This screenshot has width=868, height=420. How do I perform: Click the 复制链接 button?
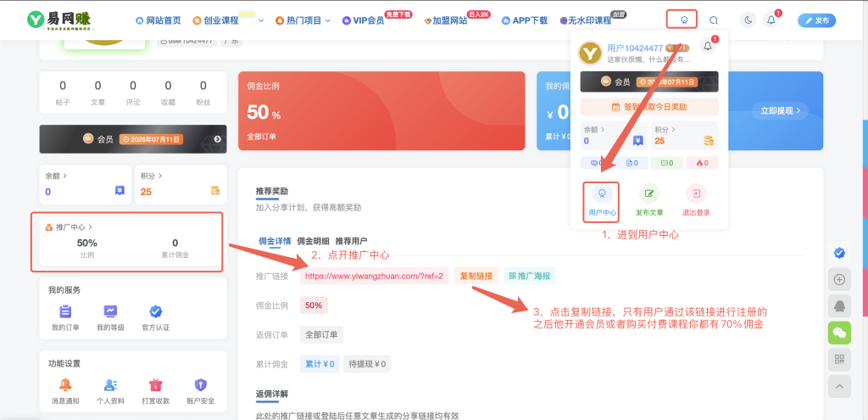[476, 276]
